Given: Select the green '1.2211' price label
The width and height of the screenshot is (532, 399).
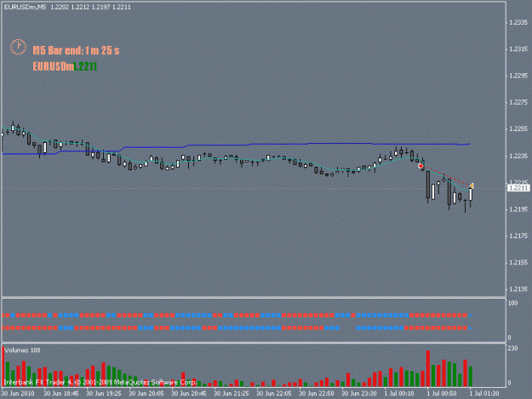Looking at the screenshot, I should pyautogui.click(x=85, y=66).
